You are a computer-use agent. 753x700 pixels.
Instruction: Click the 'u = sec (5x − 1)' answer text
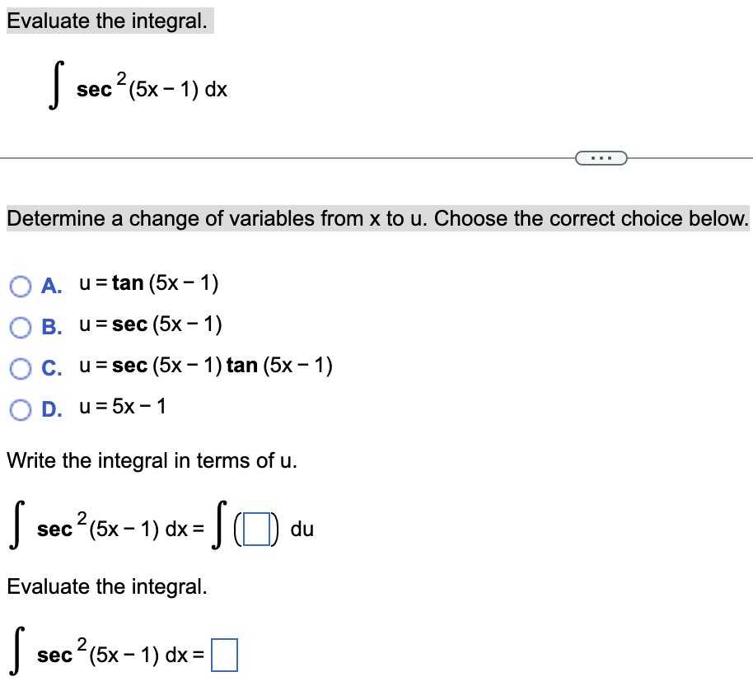coord(151,324)
